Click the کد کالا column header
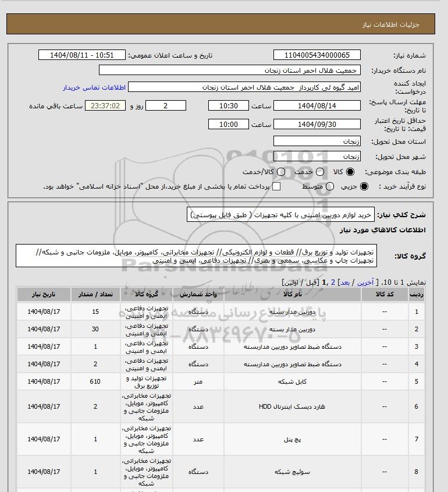Screen dimensions: 448x492 (385, 294)
